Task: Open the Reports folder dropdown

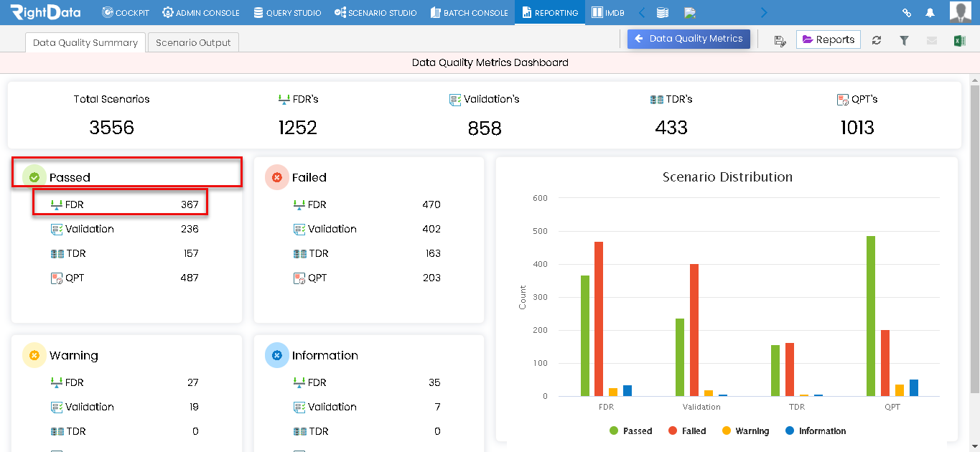Action: (x=829, y=39)
